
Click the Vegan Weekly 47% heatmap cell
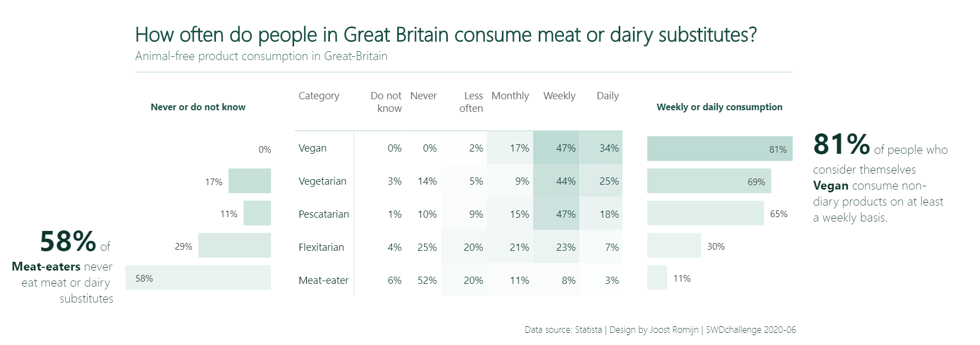pyautogui.click(x=556, y=148)
